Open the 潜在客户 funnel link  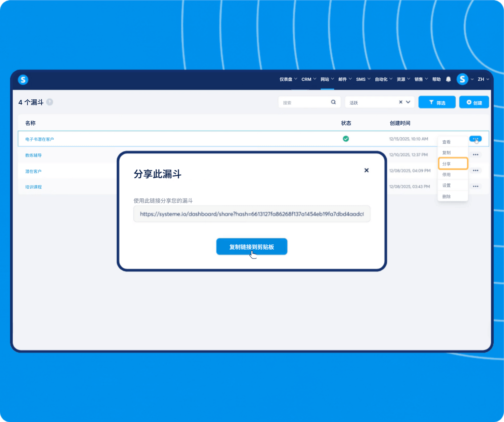(33, 171)
